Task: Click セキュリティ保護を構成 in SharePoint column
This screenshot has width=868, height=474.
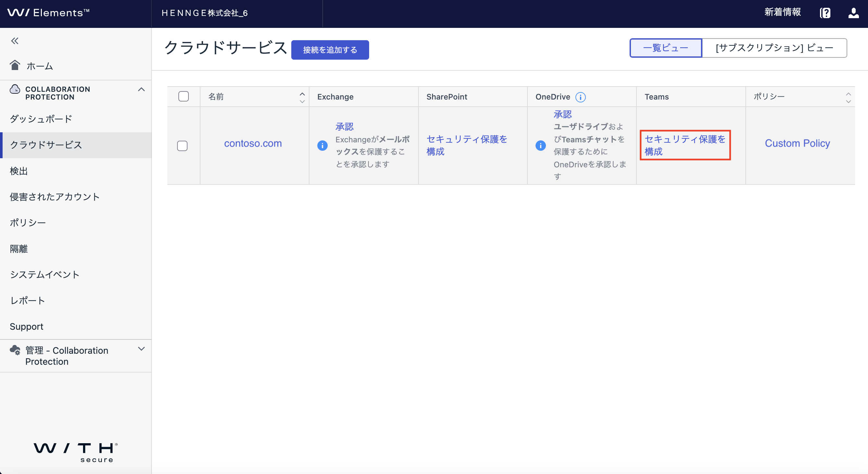Action: point(467,145)
